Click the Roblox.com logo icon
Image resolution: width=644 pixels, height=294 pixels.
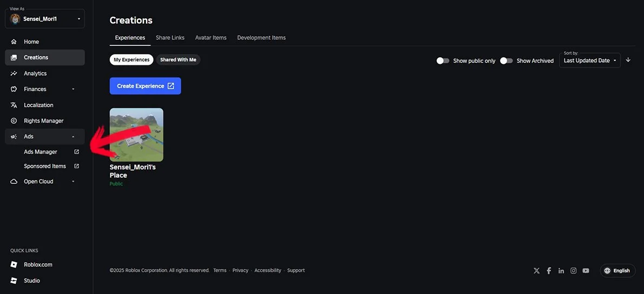(x=14, y=264)
